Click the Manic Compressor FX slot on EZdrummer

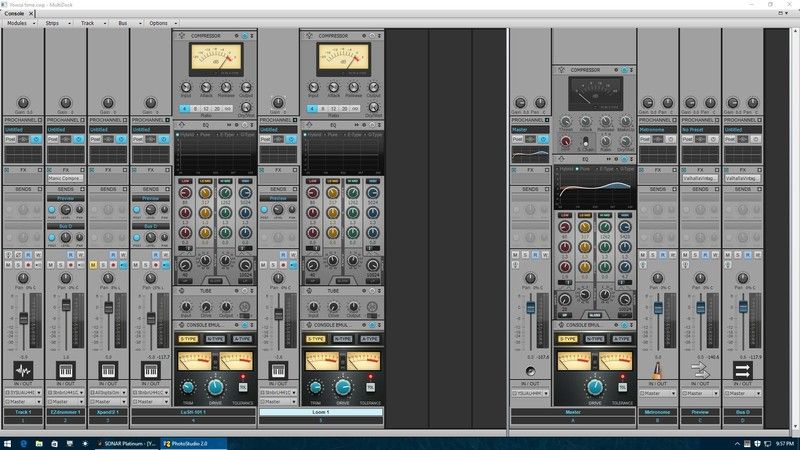coord(66,179)
